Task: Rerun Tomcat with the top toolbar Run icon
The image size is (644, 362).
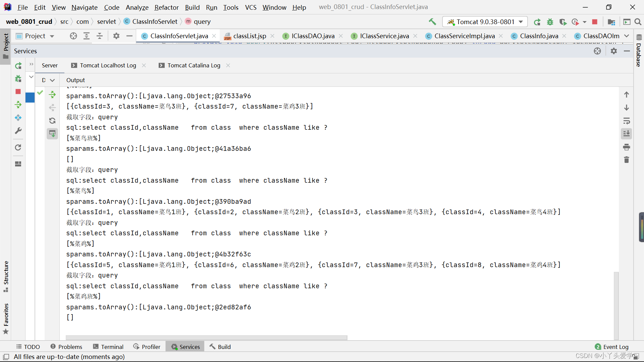Action: click(537, 22)
